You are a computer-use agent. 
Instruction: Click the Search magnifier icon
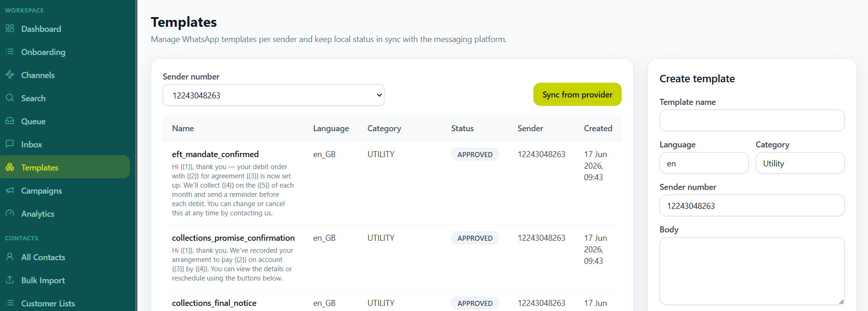(x=10, y=98)
